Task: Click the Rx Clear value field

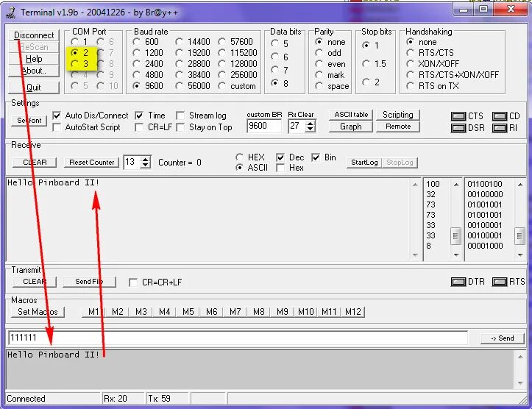Action: click(297, 127)
